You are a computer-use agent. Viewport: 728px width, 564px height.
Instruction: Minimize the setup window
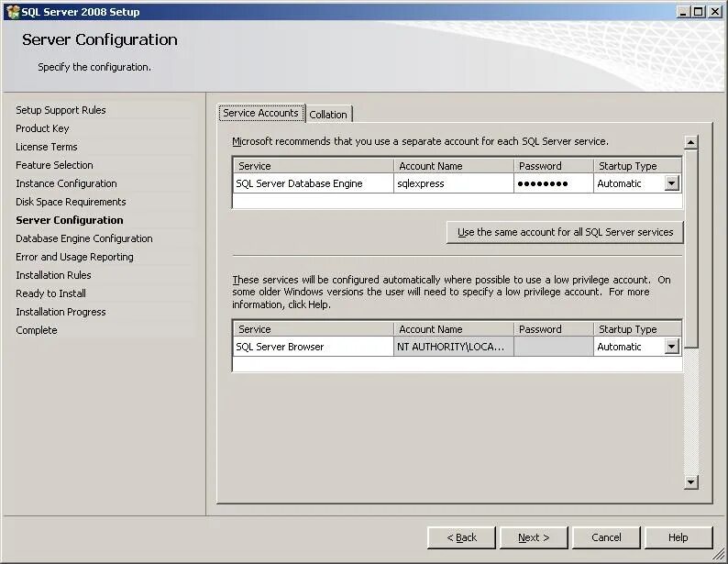click(x=682, y=12)
